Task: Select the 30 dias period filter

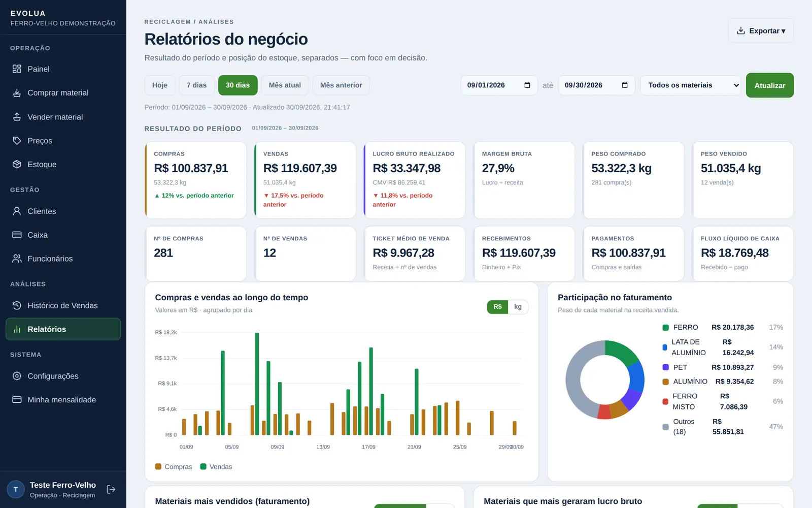Action: [238, 85]
